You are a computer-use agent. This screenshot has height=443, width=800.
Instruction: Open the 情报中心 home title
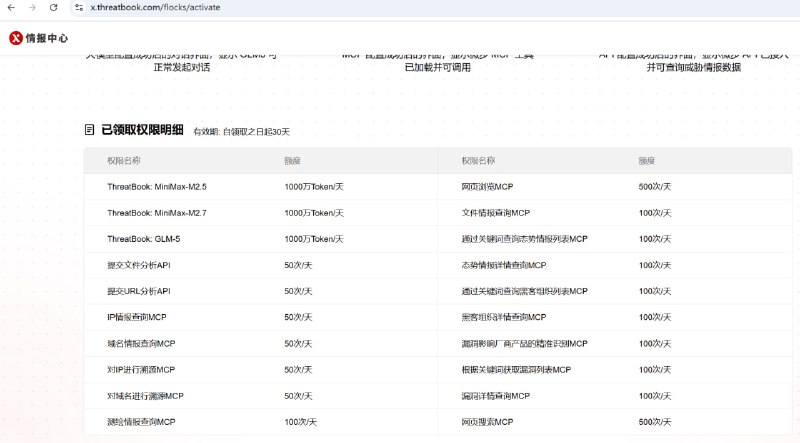pyautogui.click(x=46, y=38)
